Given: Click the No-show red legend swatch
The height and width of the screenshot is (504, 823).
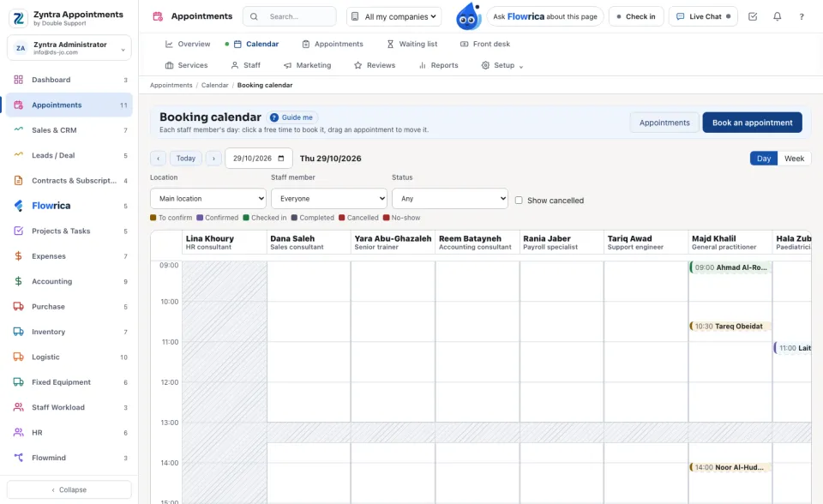Looking at the screenshot, I should tap(387, 218).
